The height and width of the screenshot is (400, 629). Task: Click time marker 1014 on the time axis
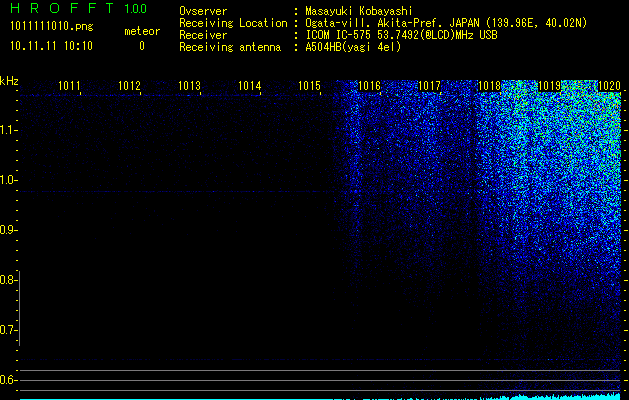pyautogui.click(x=250, y=86)
